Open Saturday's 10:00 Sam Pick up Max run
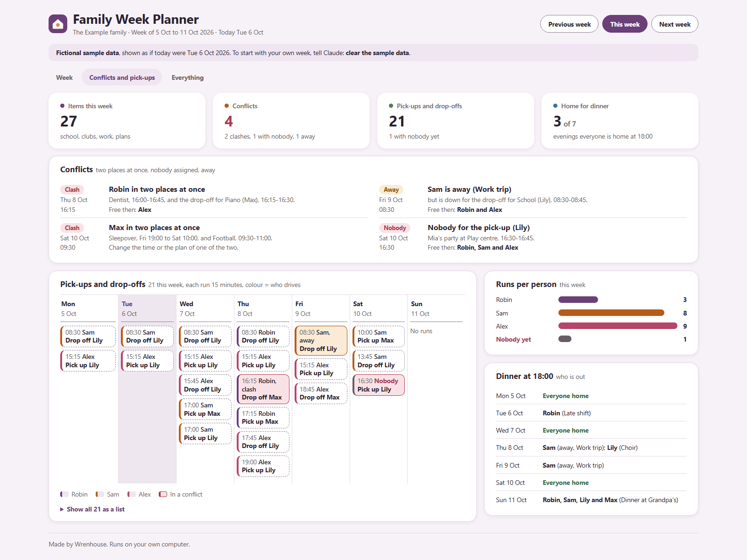 [x=379, y=336]
